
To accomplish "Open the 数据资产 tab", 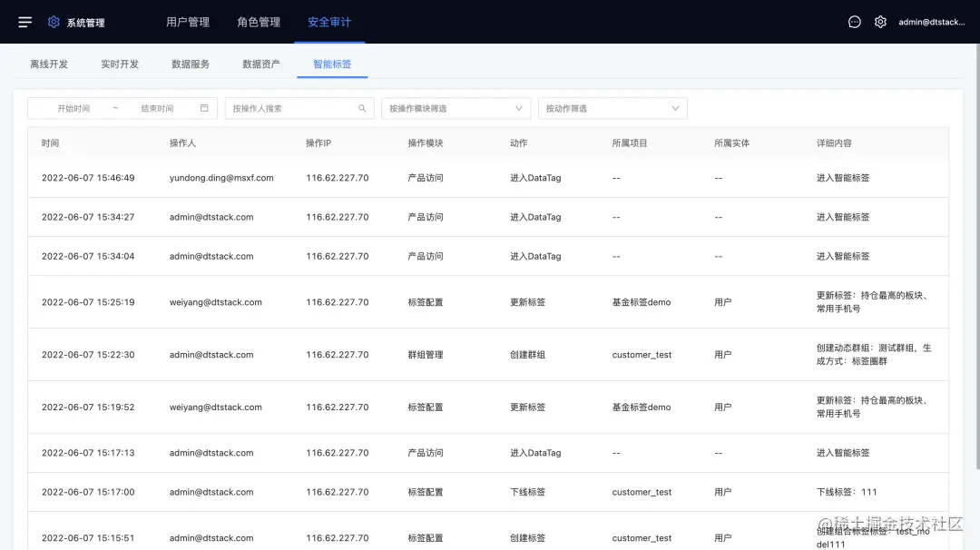I will tap(261, 64).
